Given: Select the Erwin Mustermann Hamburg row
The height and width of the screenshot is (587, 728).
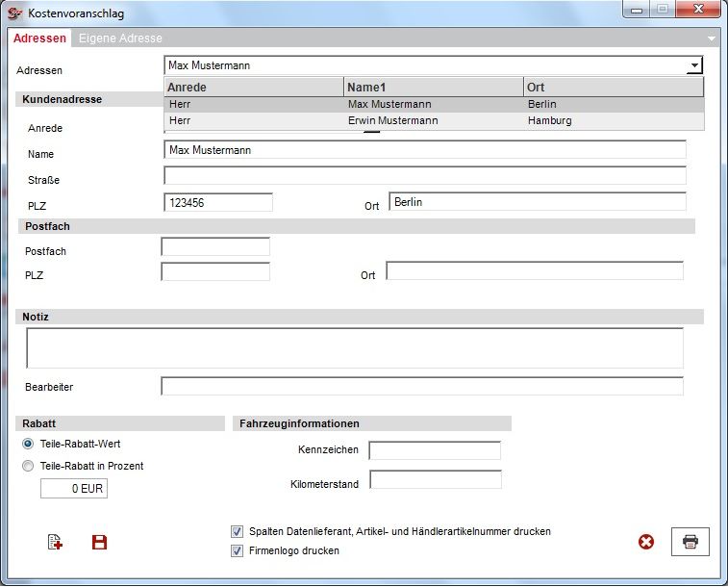Looking at the screenshot, I should coord(434,120).
